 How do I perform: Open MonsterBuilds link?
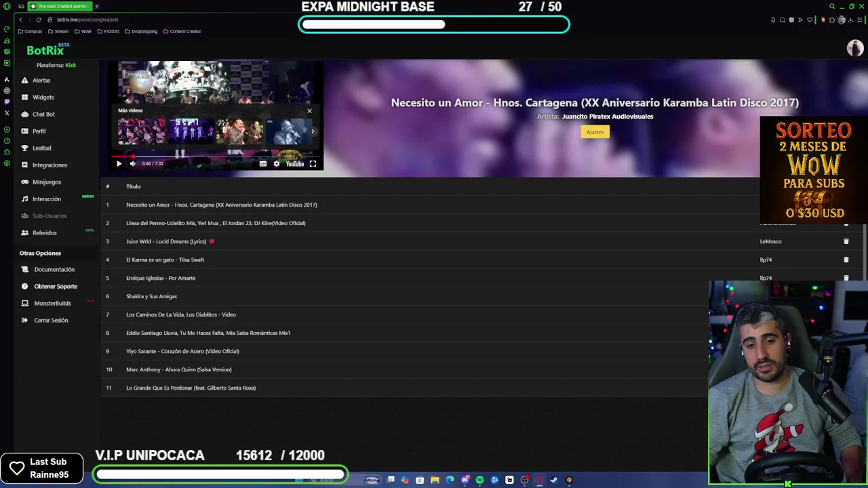tap(52, 303)
